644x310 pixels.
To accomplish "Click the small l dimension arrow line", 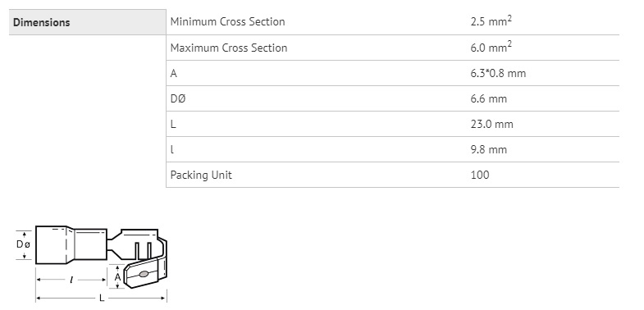I will tap(71, 280).
